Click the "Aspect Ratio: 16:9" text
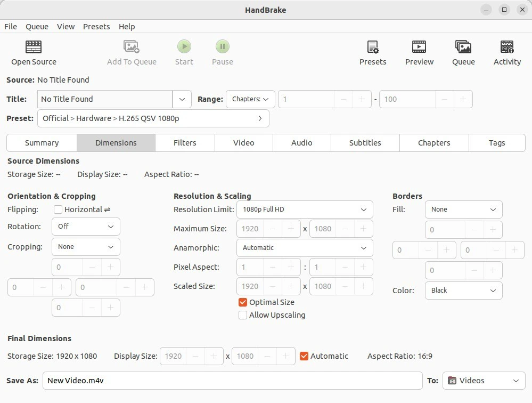 click(400, 356)
